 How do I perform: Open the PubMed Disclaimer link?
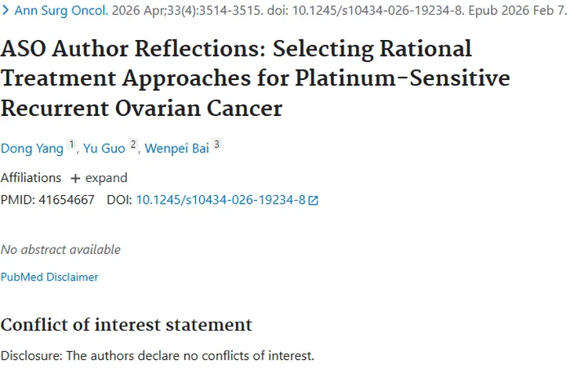pyautogui.click(x=49, y=277)
